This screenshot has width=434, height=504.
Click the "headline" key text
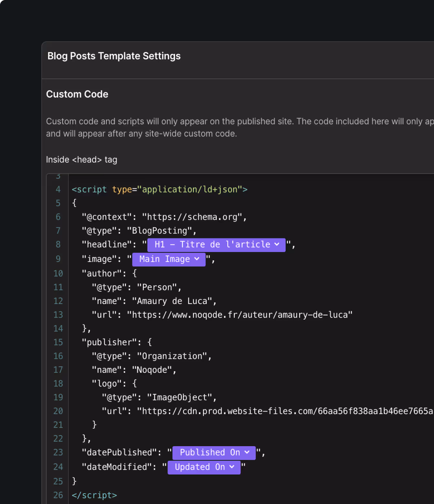(107, 245)
